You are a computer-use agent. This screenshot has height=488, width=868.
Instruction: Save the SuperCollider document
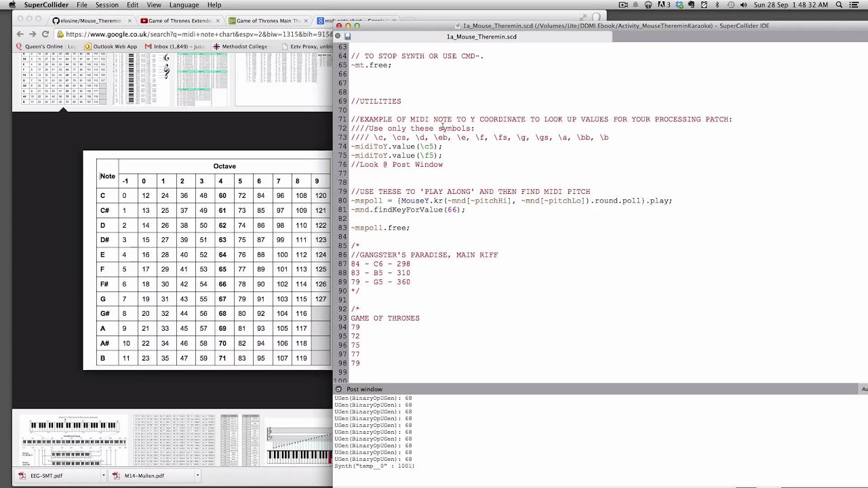347,36
